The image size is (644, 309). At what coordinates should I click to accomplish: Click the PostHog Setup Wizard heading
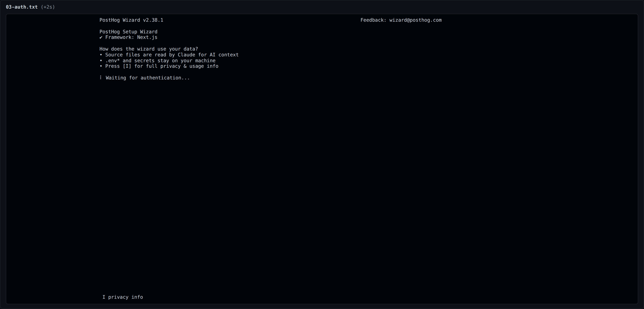(128, 32)
